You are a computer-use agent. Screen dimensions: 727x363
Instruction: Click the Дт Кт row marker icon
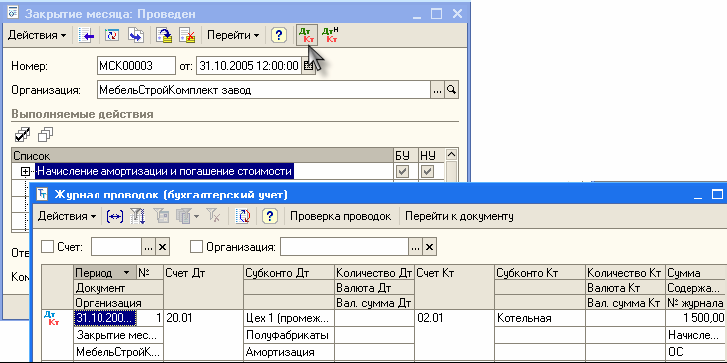coord(51,318)
